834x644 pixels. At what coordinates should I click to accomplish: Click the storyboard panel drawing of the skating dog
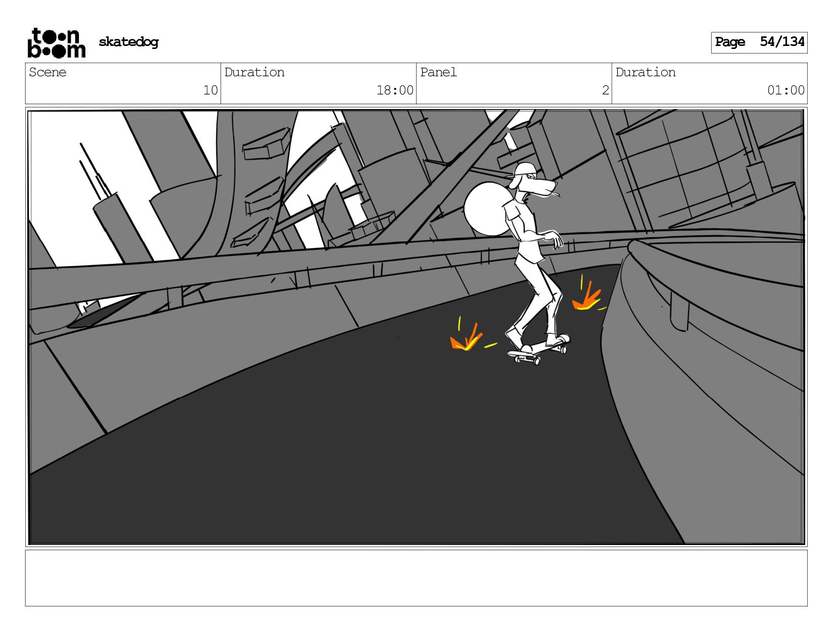[x=416, y=327]
